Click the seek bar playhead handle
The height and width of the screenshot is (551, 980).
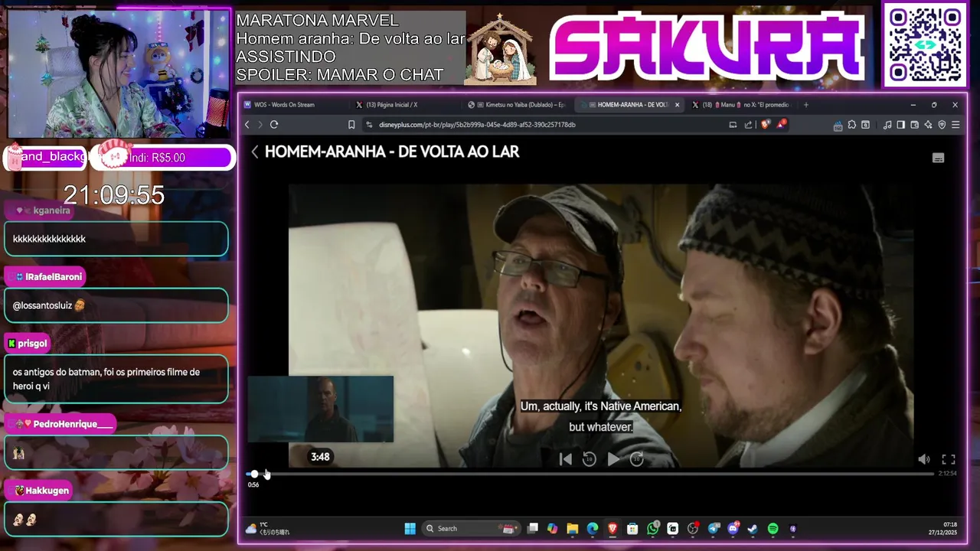(x=254, y=474)
